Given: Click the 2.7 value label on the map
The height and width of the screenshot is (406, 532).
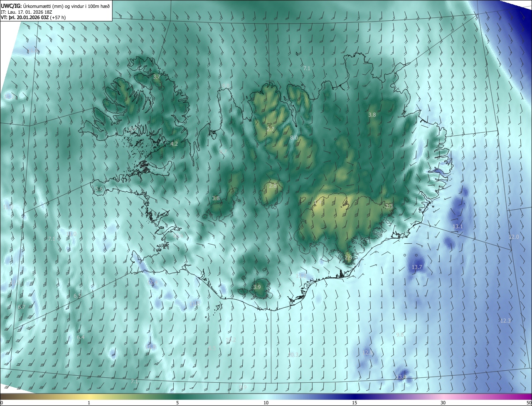Looking at the screenshot, I should point(270,130).
